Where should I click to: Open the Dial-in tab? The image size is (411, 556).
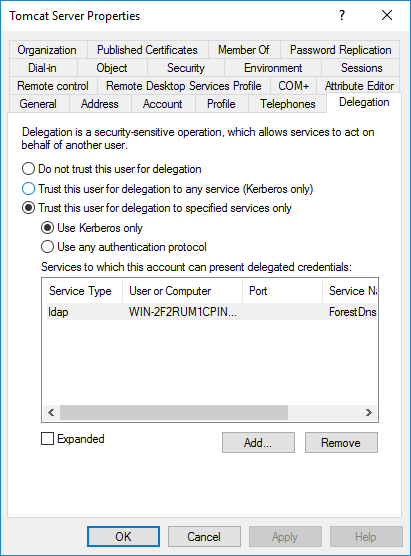coord(42,68)
